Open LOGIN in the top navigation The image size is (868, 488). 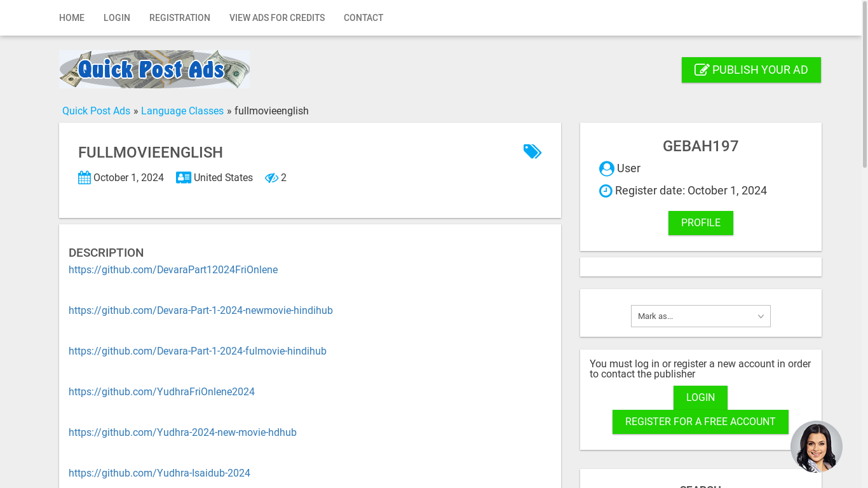[x=117, y=18]
